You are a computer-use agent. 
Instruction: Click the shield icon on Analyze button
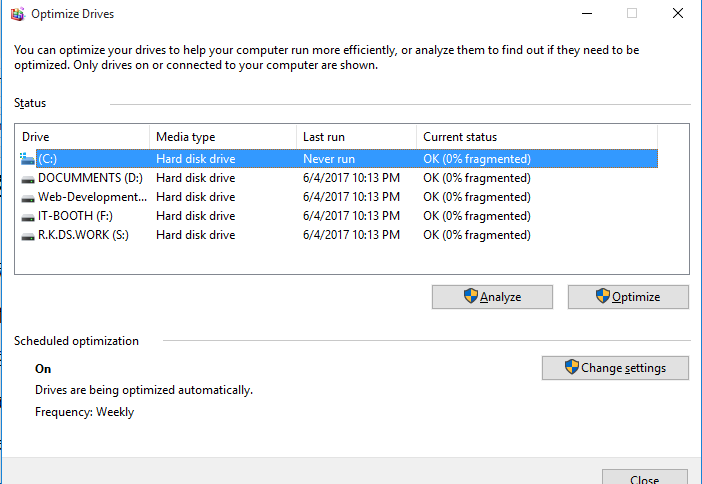470,296
